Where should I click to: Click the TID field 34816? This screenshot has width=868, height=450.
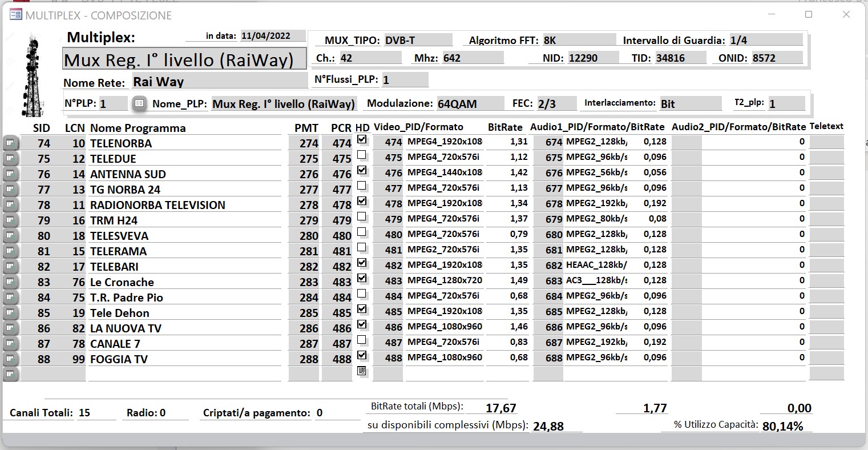[680, 58]
